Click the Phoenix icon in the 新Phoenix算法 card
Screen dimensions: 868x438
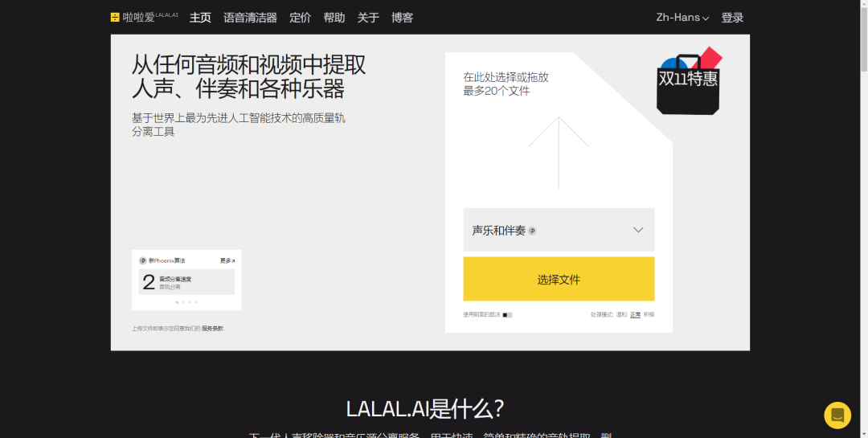(x=142, y=261)
